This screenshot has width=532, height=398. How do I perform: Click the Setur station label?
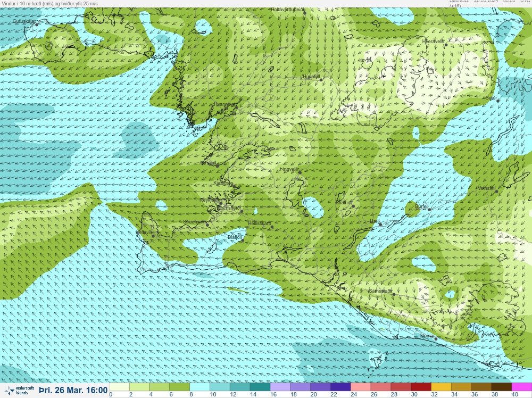491,98
